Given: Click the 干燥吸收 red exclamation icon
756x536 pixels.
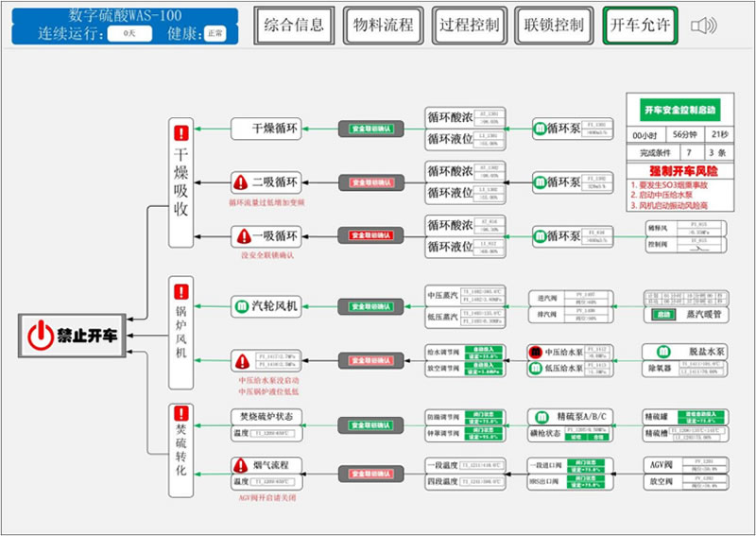Looking at the screenshot, I should tap(181, 134).
